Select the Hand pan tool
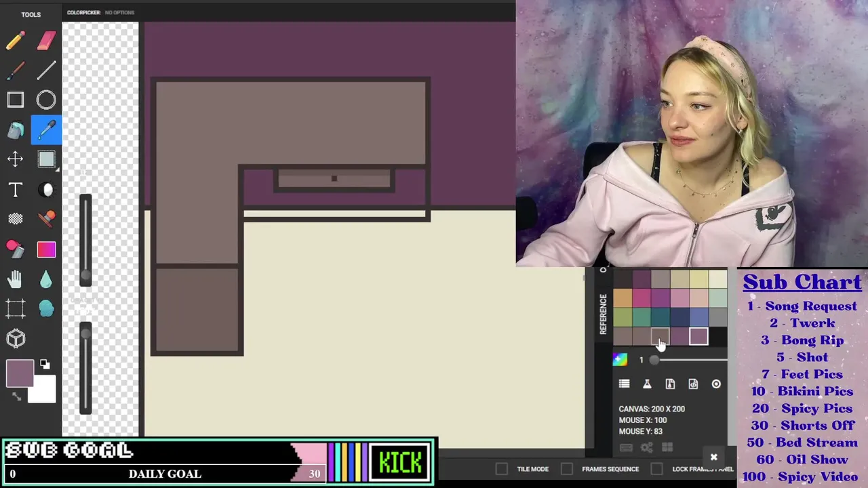Screen dimensions: 868x488 (x=15, y=279)
